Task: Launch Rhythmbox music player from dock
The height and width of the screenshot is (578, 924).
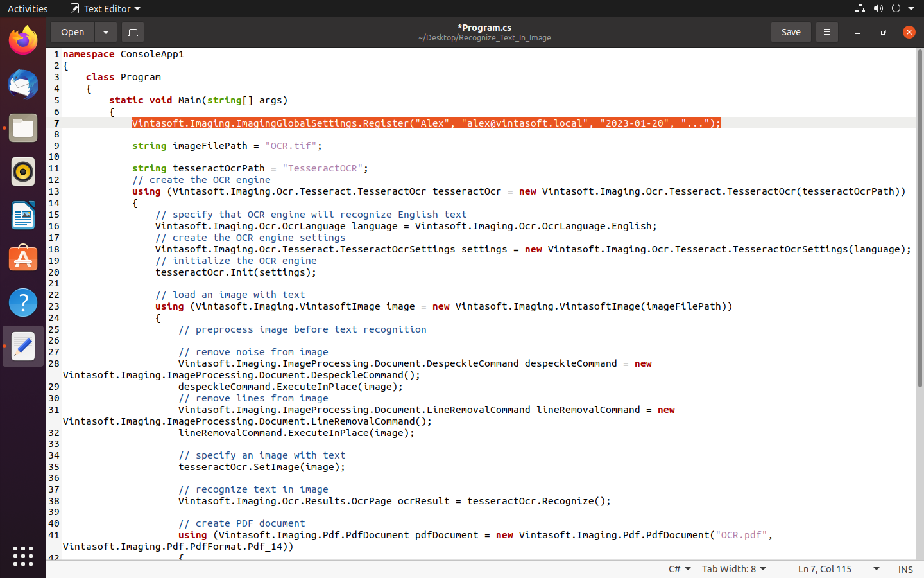Action: pyautogui.click(x=23, y=172)
